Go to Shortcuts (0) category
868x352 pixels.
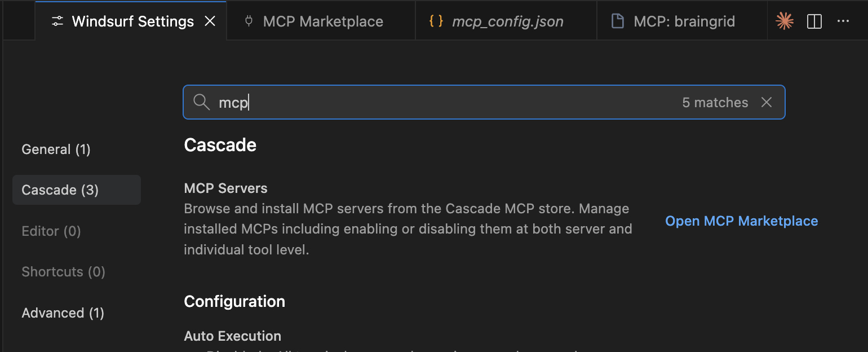click(x=63, y=272)
